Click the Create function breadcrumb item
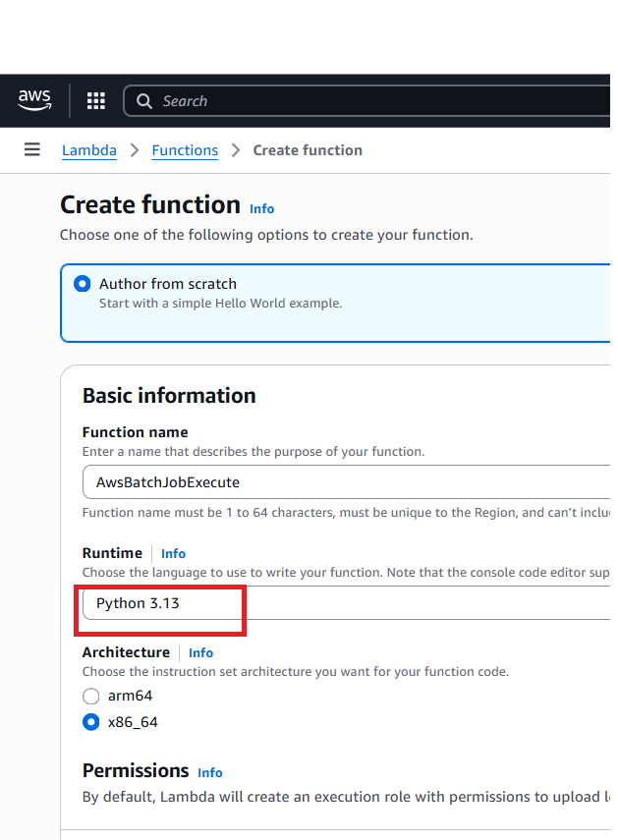 pos(308,150)
